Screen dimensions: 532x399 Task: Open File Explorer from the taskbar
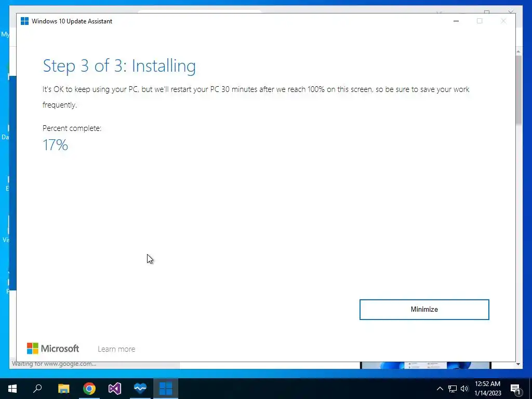[63, 389]
